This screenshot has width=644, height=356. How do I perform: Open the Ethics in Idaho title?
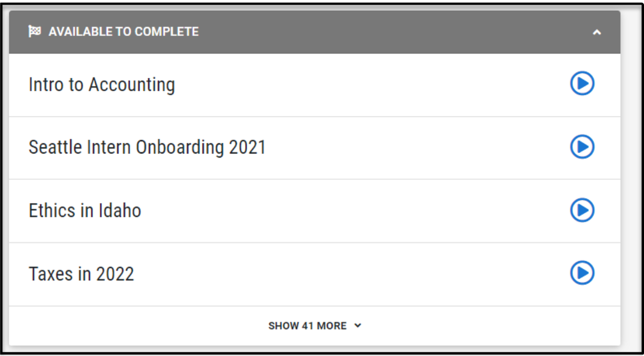click(85, 211)
